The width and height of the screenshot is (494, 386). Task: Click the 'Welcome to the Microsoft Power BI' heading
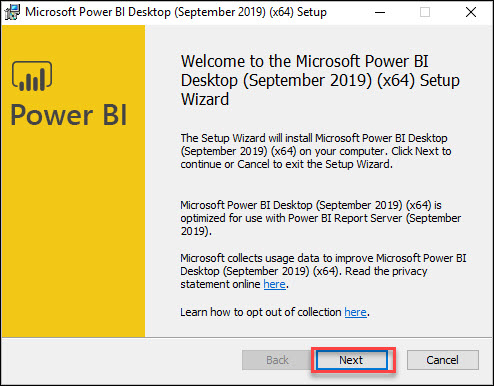coord(320,80)
